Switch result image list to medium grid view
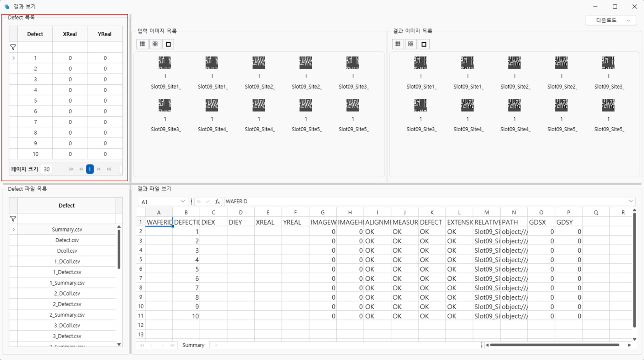Image resolution: width=644 pixels, height=360 pixels. click(411, 44)
